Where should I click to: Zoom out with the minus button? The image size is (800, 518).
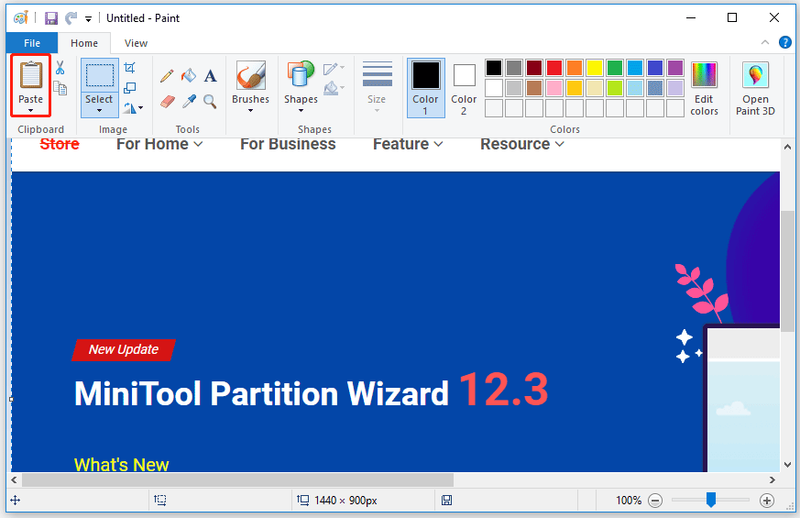655,501
